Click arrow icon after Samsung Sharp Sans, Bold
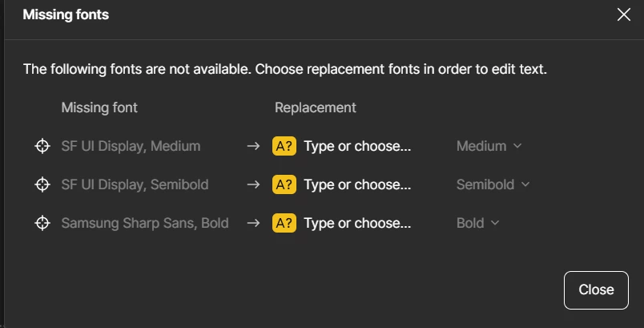This screenshot has width=644, height=328. click(x=253, y=223)
